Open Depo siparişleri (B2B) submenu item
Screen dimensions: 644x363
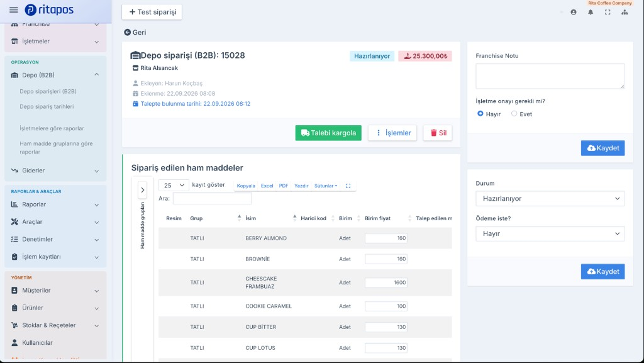(48, 92)
